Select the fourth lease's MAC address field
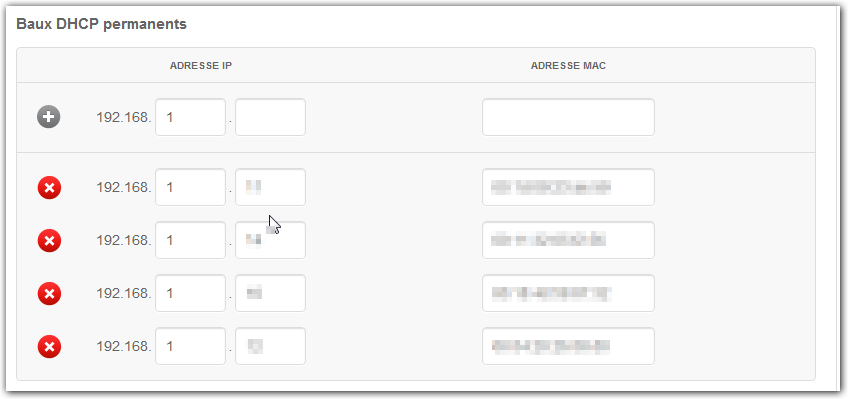This screenshot has height=399, width=848. [568, 346]
